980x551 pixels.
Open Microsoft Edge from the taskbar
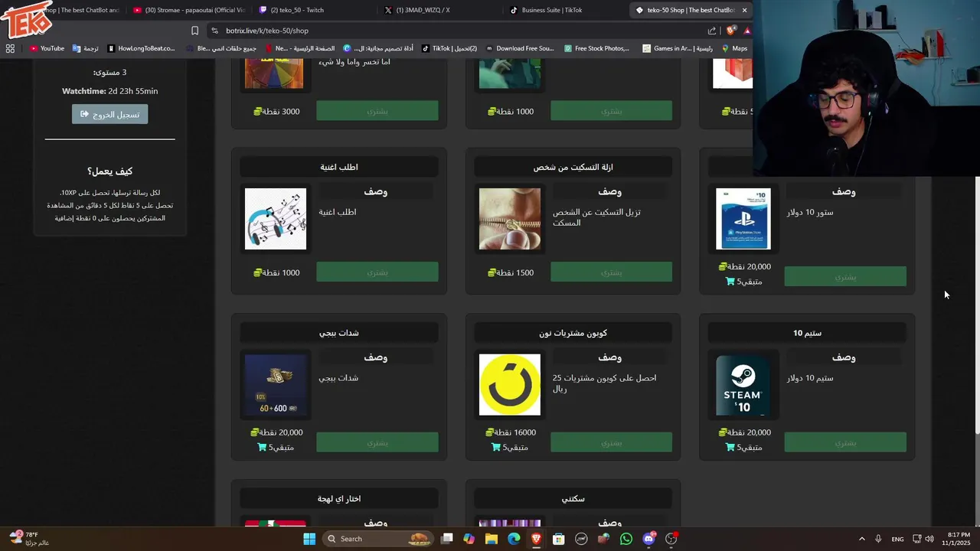(x=514, y=539)
